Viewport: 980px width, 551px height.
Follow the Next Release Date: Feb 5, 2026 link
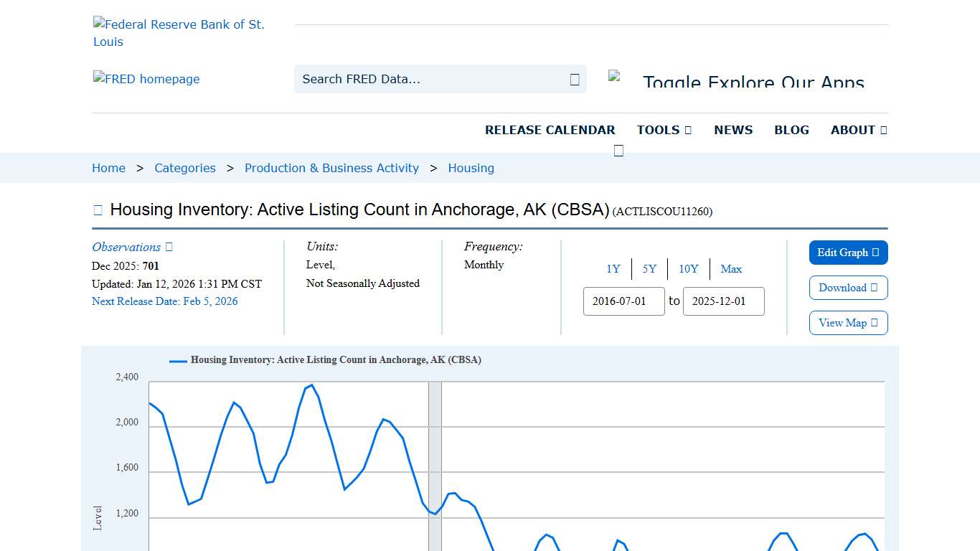coord(164,301)
